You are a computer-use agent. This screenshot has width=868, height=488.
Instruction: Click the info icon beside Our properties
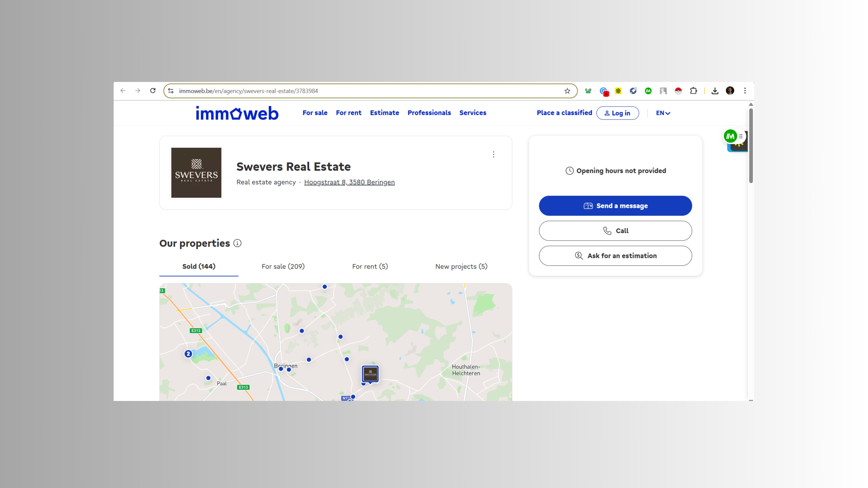237,243
